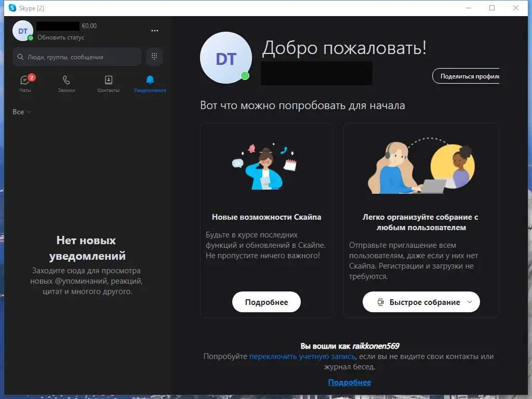This screenshot has width=532, height=399.
Task: Expand the Все conversations filter
Action: coord(21,112)
